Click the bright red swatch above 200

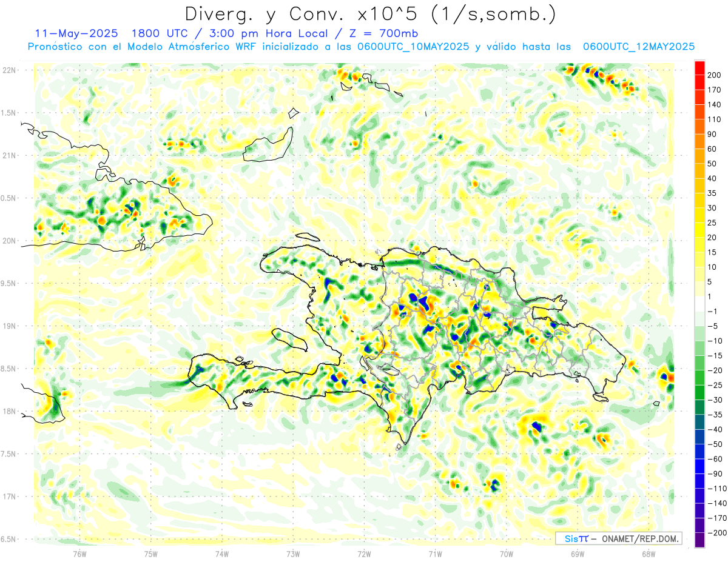click(700, 68)
